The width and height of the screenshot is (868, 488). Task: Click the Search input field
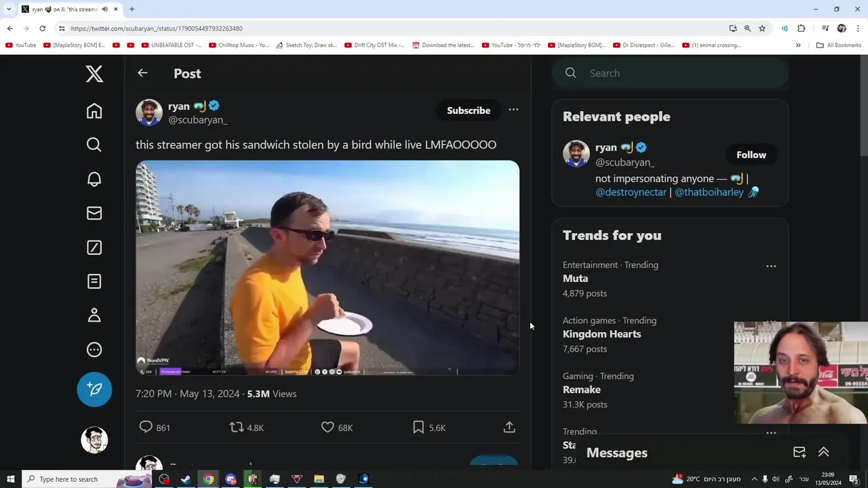click(678, 73)
